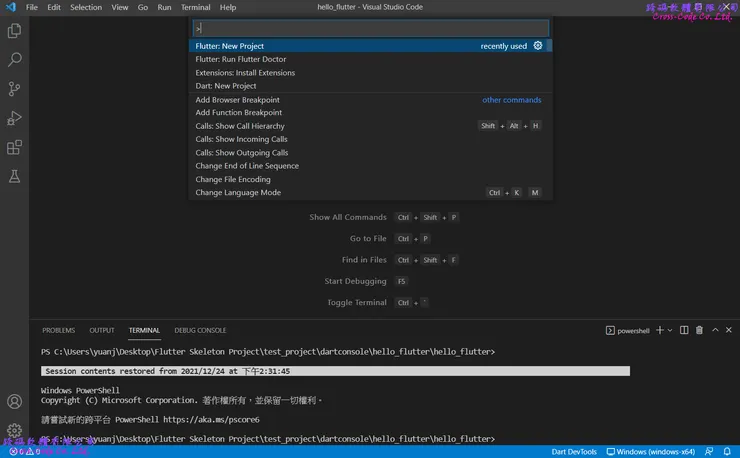This screenshot has height=458, width=740.
Task: Open the Testing flask view
Action: pos(14,176)
